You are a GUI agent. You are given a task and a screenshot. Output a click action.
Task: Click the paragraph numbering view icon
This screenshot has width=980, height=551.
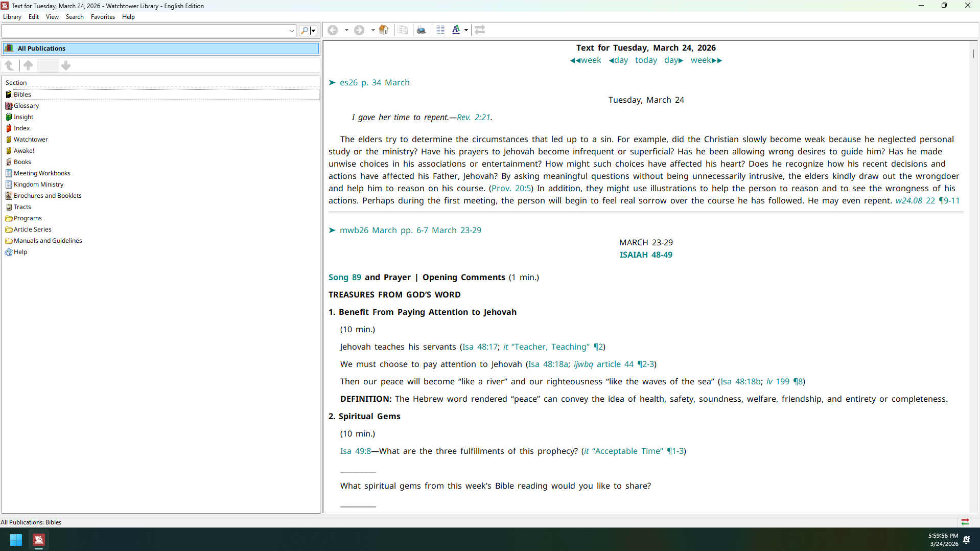point(440,30)
